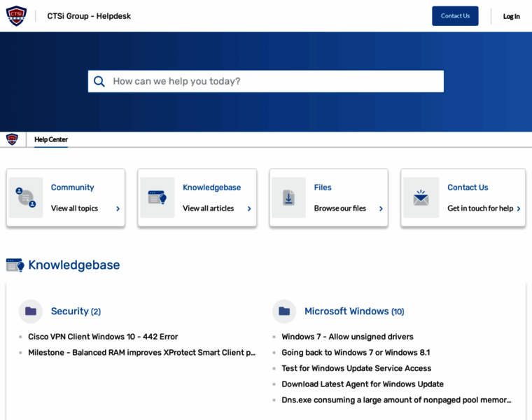Click Log In in the header
532x420 pixels.
[511, 16]
